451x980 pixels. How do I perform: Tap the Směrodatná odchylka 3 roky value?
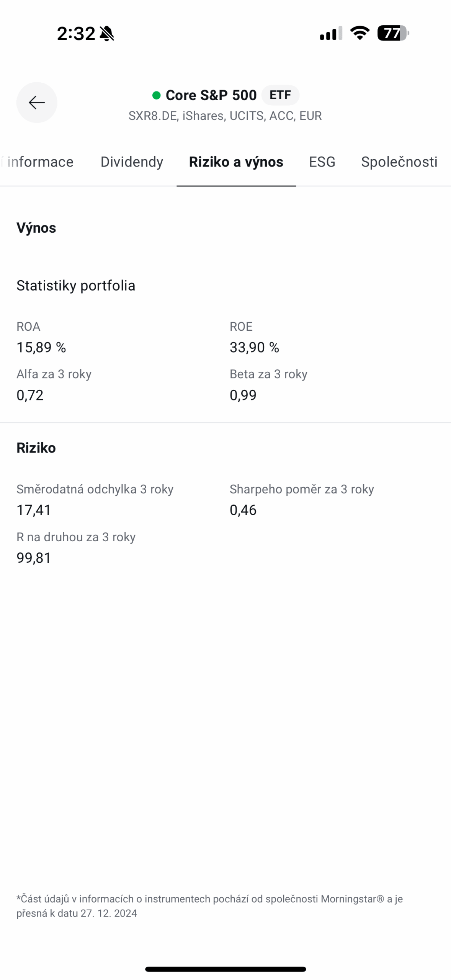point(34,510)
